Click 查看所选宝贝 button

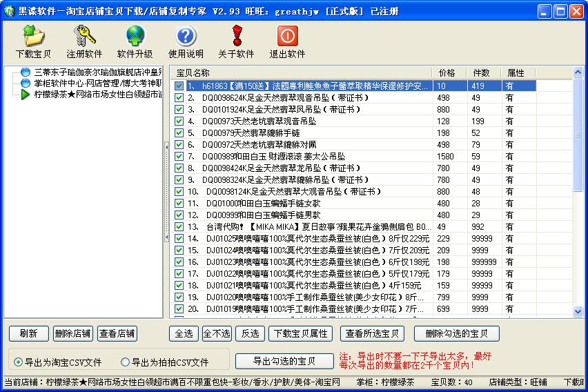(372, 333)
